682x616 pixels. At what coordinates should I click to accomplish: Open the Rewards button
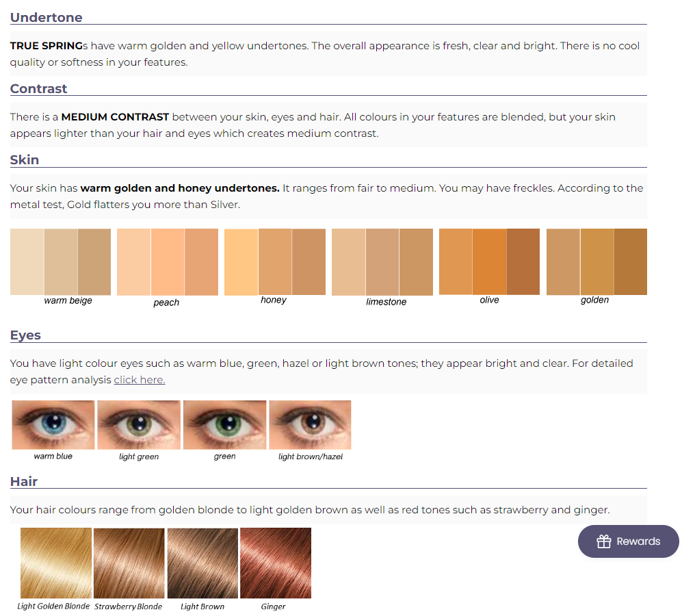pyautogui.click(x=628, y=541)
